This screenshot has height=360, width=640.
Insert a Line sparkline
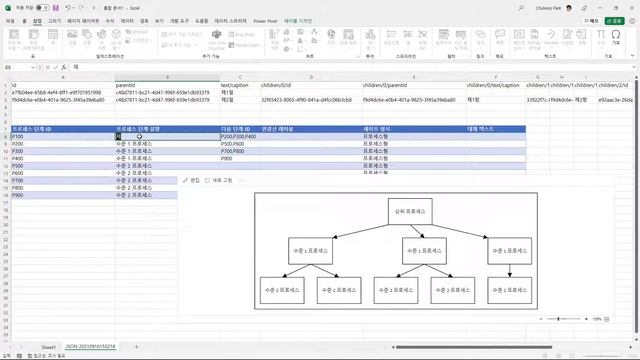pyautogui.click(x=391, y=37)
